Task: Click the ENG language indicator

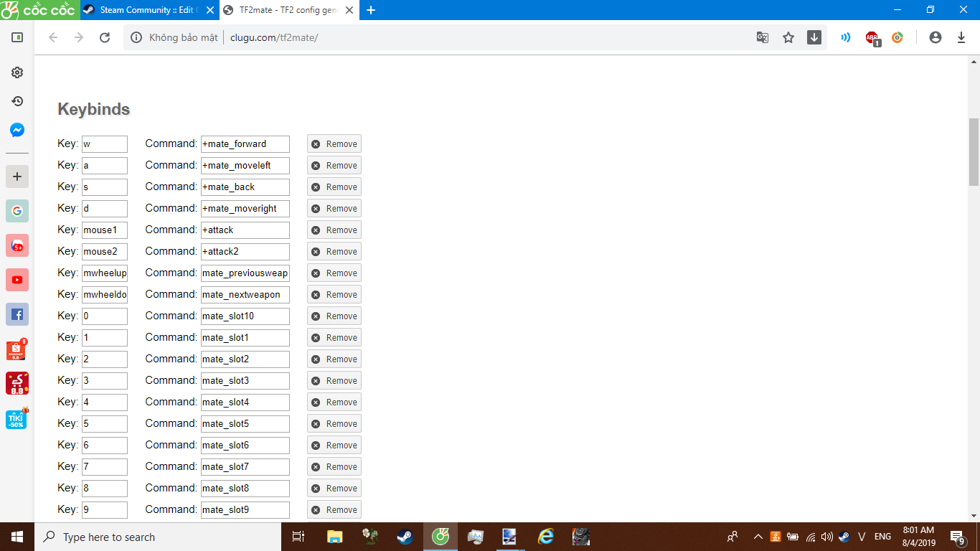Action: point(883,537)
